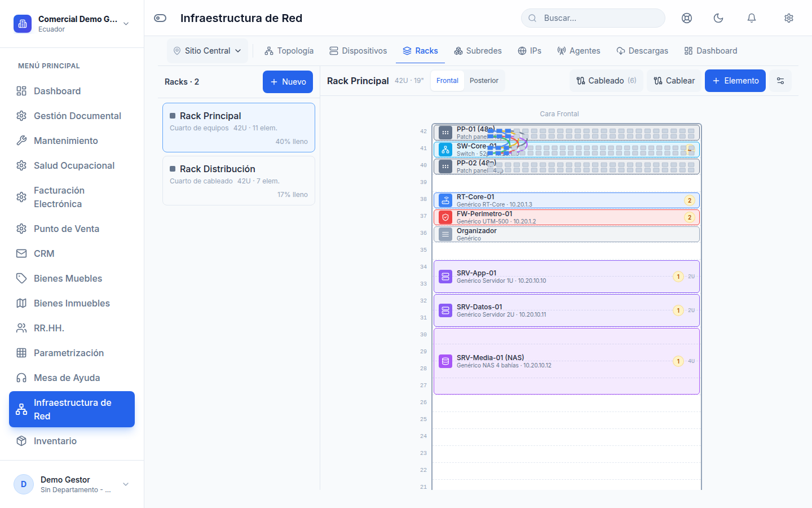Focus the Buscar search field
Image resolution: width=812 pixels, height=508 pixels.
pos(593,18)
